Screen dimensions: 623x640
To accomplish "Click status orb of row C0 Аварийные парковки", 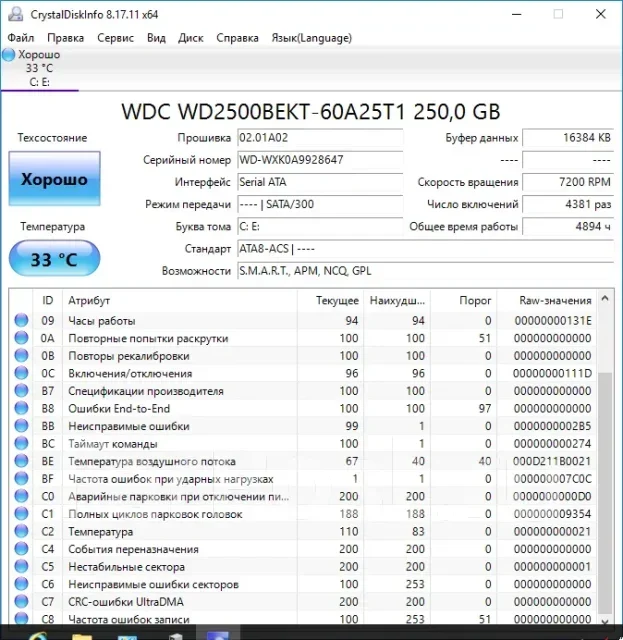I will coord(21,496).
